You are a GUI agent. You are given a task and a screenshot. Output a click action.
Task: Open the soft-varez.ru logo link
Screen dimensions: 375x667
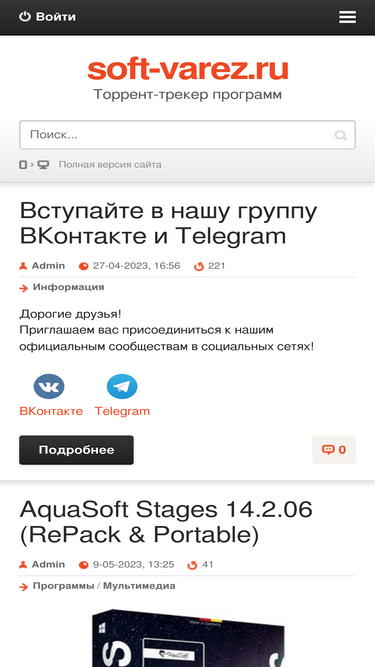pos(188,70)
